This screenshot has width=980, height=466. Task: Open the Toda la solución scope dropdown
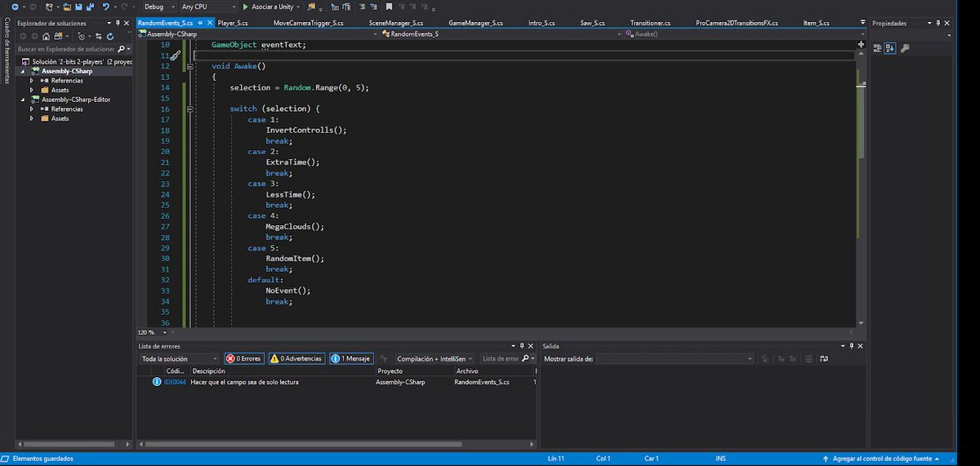[x=179, y=358]
